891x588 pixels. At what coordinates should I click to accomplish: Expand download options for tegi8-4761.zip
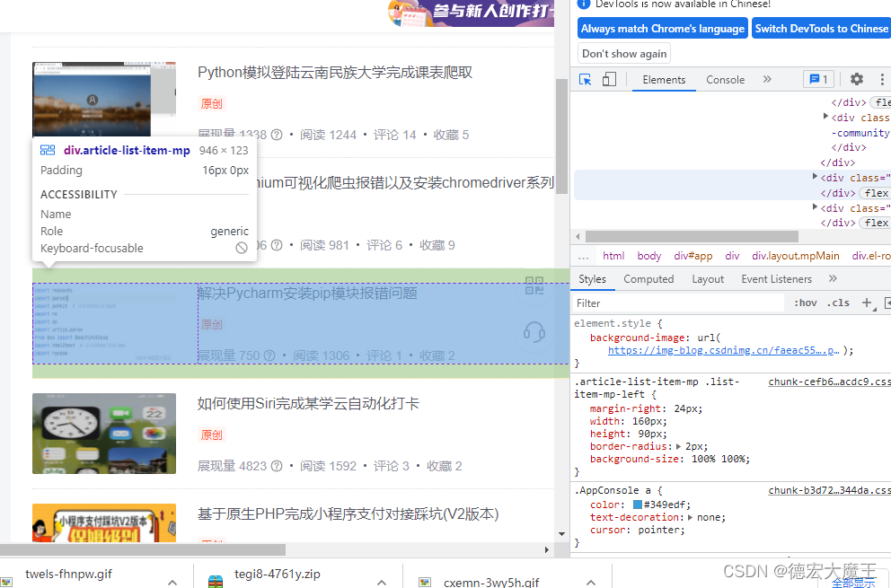click(381, 582)
